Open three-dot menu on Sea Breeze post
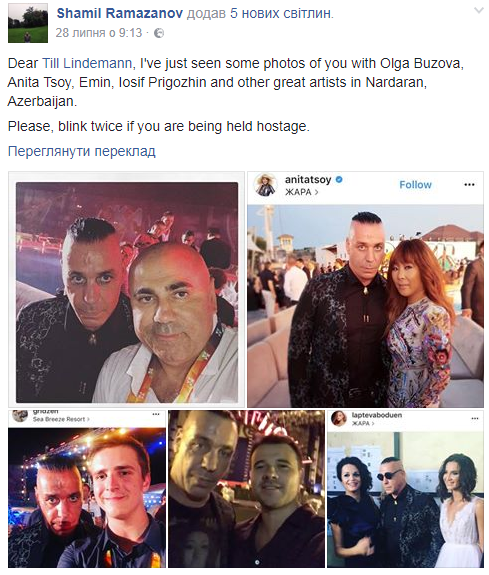The height and width of the screenshot is (575, 489). (x=156, y=414)
